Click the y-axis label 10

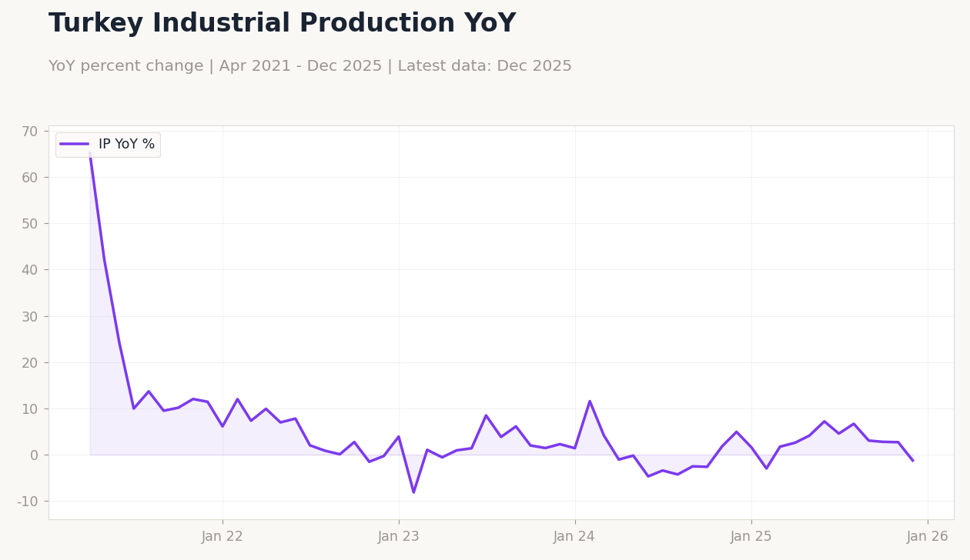coord(29,409)
